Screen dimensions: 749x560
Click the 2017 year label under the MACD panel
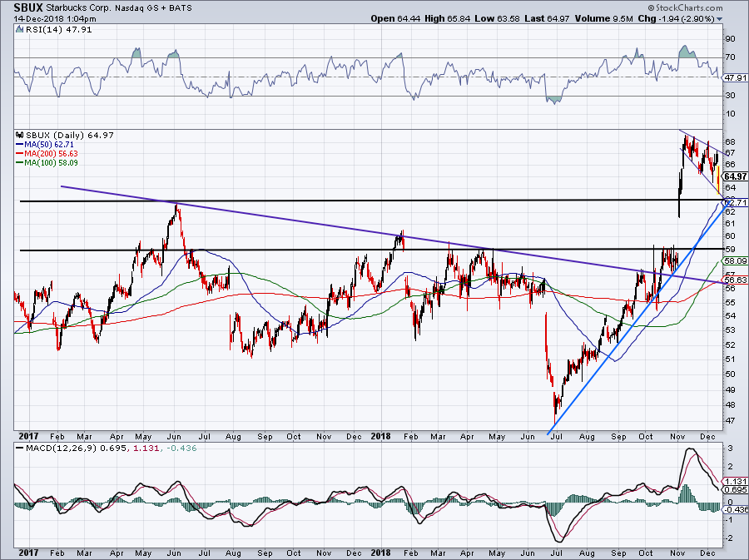tap(28, 553)
